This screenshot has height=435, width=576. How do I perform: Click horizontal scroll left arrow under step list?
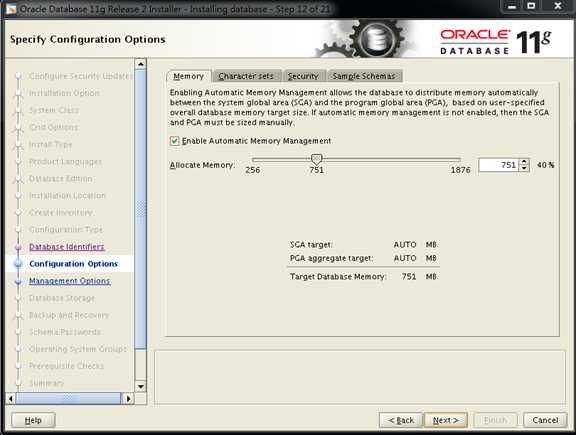coord(11,398)
